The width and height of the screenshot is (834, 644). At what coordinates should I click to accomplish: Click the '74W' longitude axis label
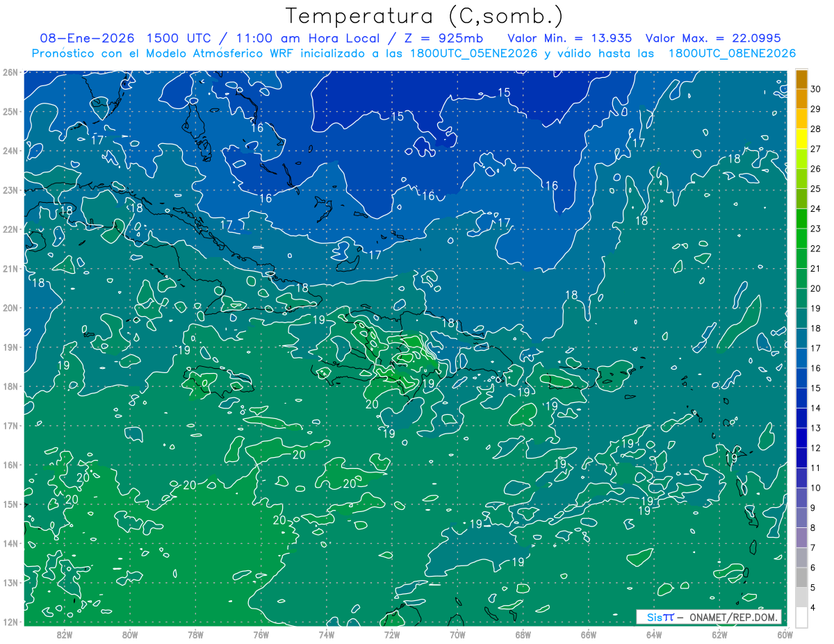327,634
